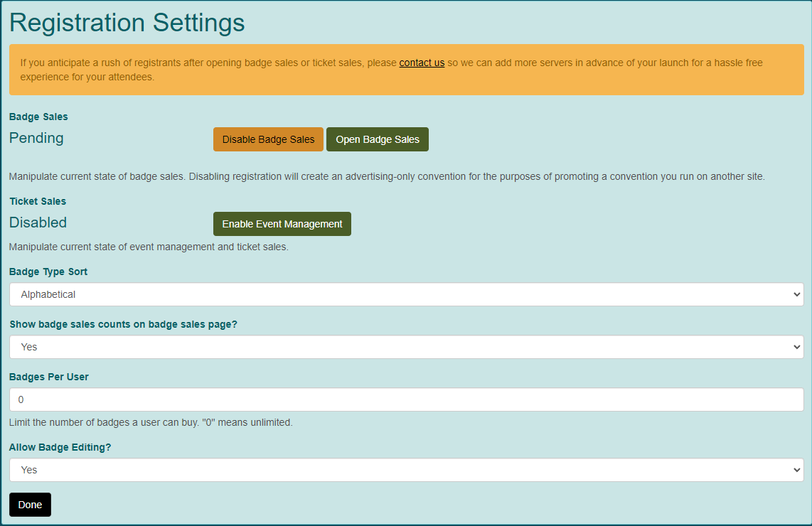This screenshot has width=812, height=526.
Task: Click the Pending badge sales status text
Action: point(36,138)
